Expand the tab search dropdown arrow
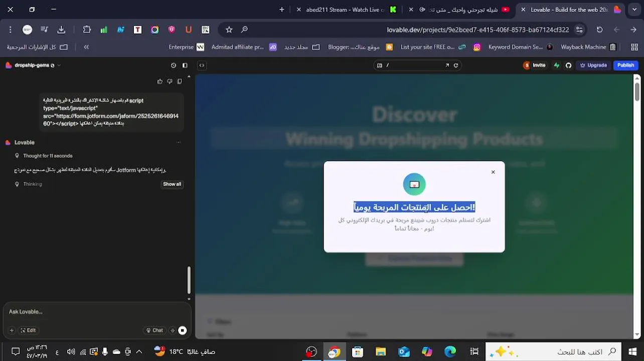Screen dimensions: 644x361 635,10
